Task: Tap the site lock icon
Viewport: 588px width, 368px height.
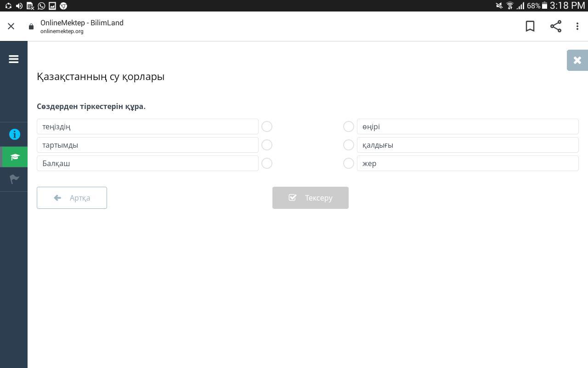Action: 31,27
